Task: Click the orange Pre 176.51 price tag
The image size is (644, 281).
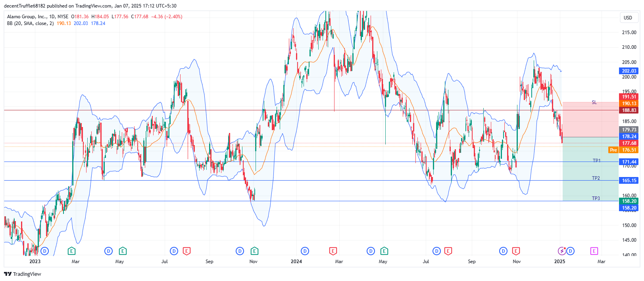Action: [x=623, y=150]
